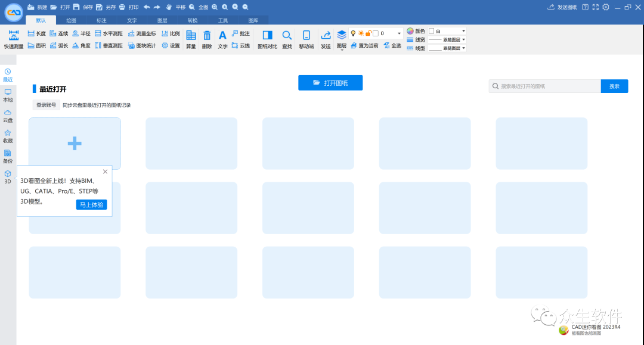Open 收藏 favorites in sidebar

[8, 136]
